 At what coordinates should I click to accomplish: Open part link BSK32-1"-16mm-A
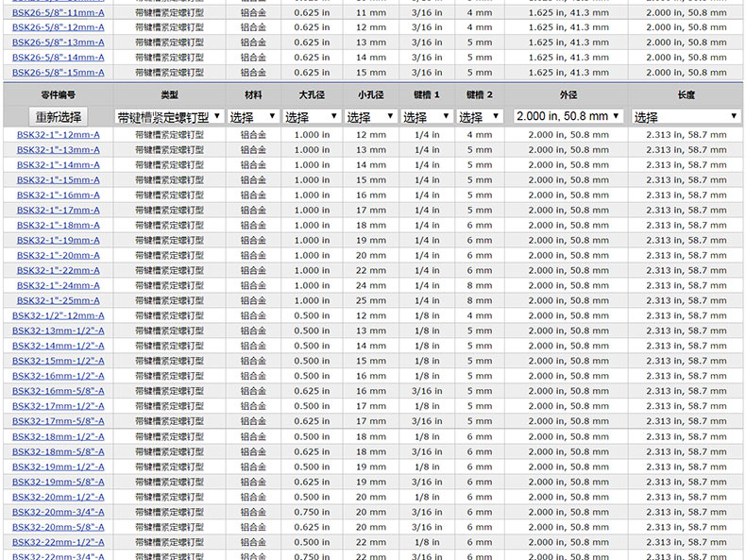59,195
